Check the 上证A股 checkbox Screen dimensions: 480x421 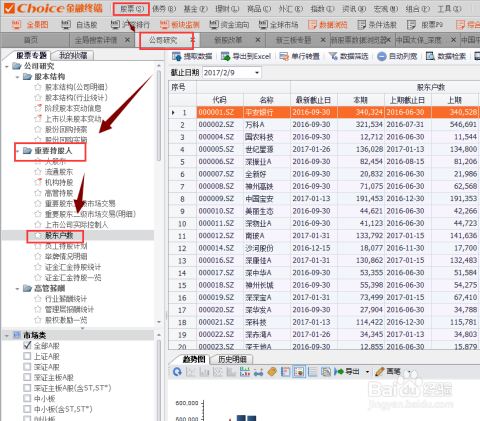27,356
